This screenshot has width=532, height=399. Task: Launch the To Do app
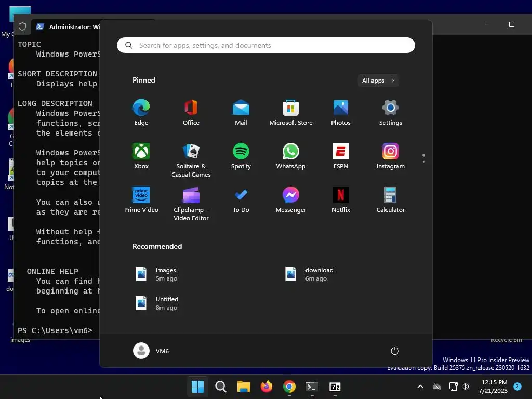[241, 200]
